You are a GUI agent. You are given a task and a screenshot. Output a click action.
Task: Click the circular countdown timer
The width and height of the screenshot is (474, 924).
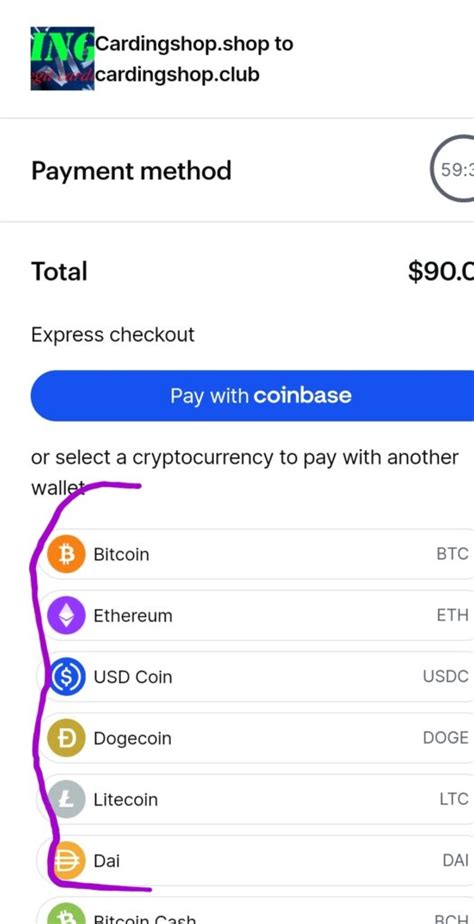click(453, 170)
